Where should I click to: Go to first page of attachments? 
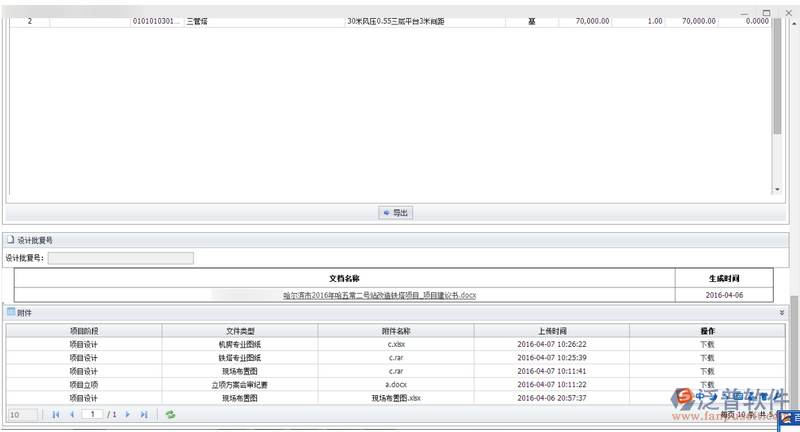coord(56,415)
